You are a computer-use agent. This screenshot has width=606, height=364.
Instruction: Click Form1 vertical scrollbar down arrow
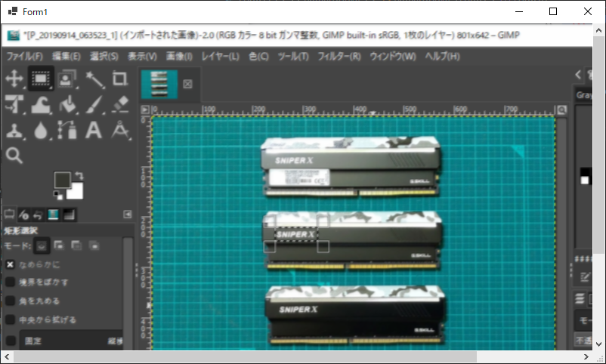tap(598, 344)
